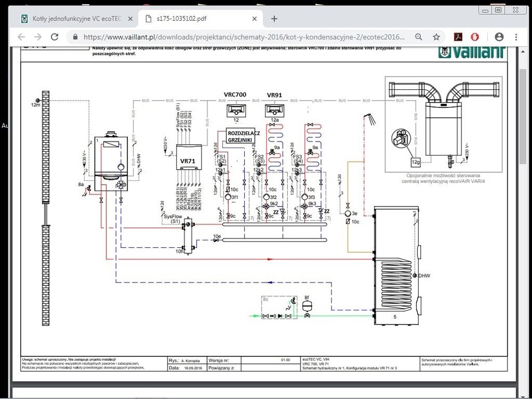View site info via the padlock icon
This screenshot has height=399, width=532.
(74, 37)
